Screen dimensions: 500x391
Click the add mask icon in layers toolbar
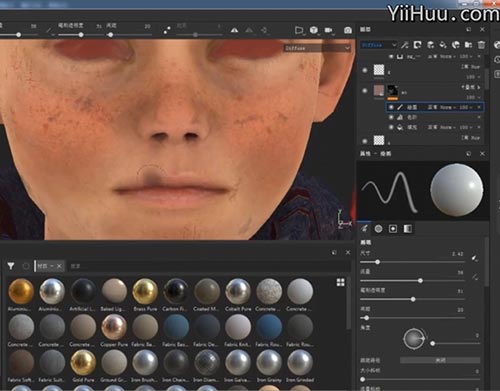point(417,45)
